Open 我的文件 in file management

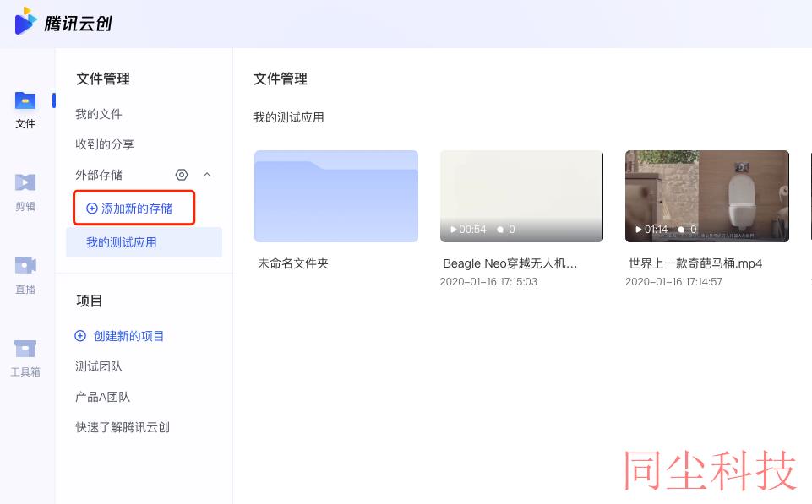[99, 114]
